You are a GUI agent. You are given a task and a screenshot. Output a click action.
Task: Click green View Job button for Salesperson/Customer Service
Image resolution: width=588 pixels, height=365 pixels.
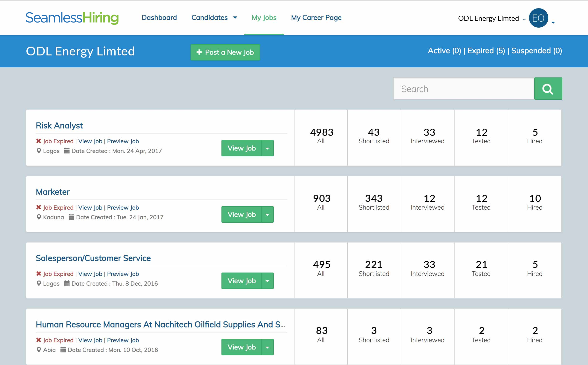click(242, 281)
